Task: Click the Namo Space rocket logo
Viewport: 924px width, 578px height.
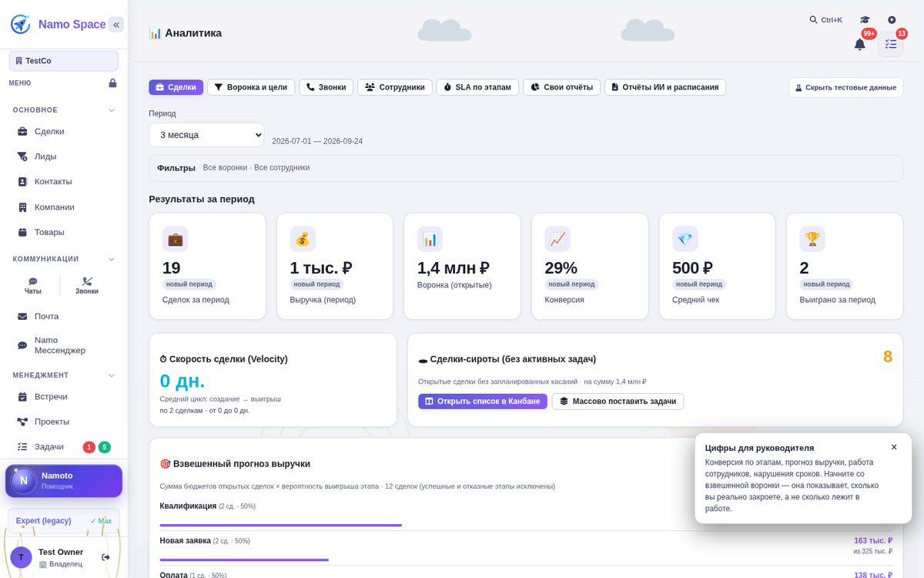Action: coord(20,24)
